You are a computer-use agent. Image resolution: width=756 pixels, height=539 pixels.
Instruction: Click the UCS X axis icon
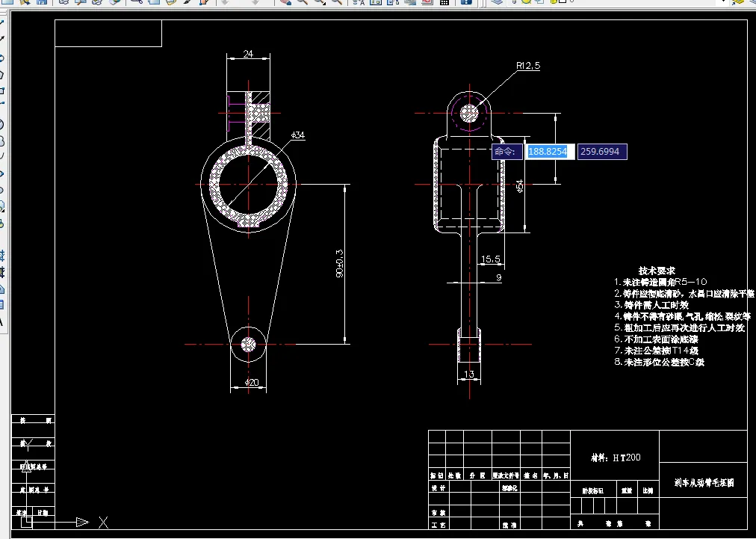point(103,522)
